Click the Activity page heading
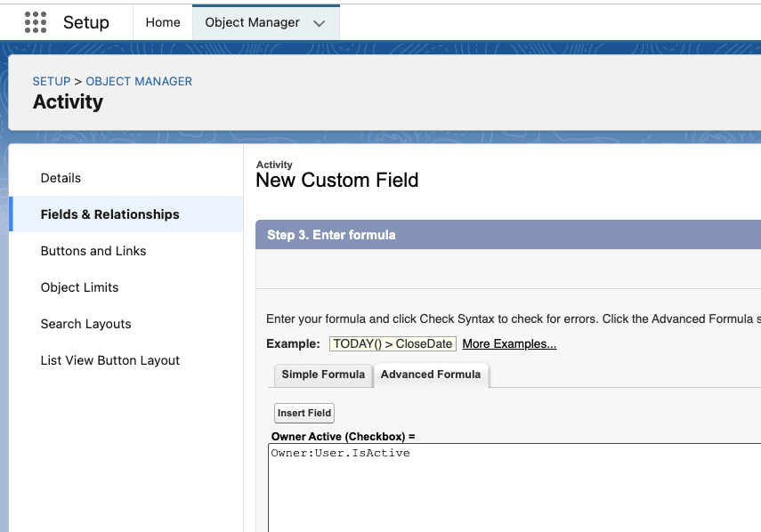This screenshot has height=532, width=761. [x=68, y=101]
